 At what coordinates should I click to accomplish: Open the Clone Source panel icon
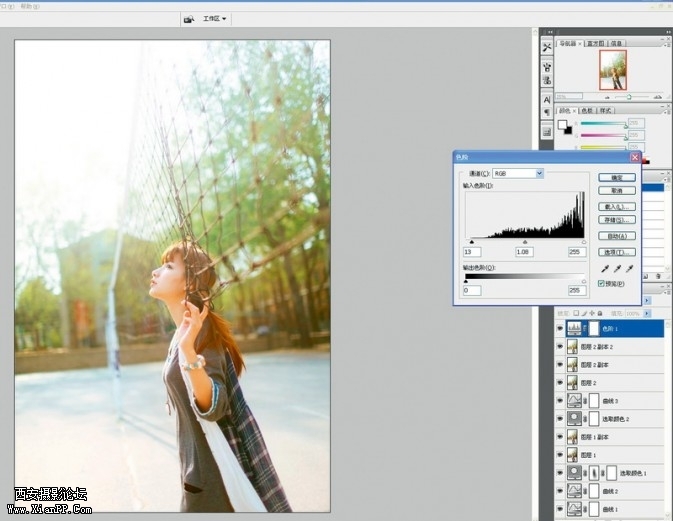click(x=547, y=80)
